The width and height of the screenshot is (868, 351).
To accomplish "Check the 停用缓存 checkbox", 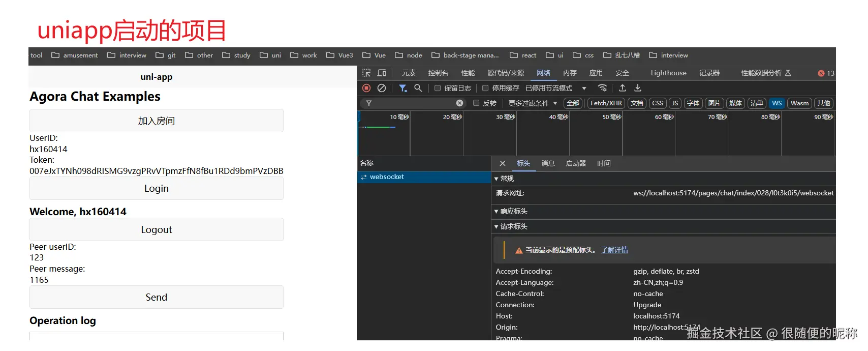I will pyautogui.click(x=485, y=88).
